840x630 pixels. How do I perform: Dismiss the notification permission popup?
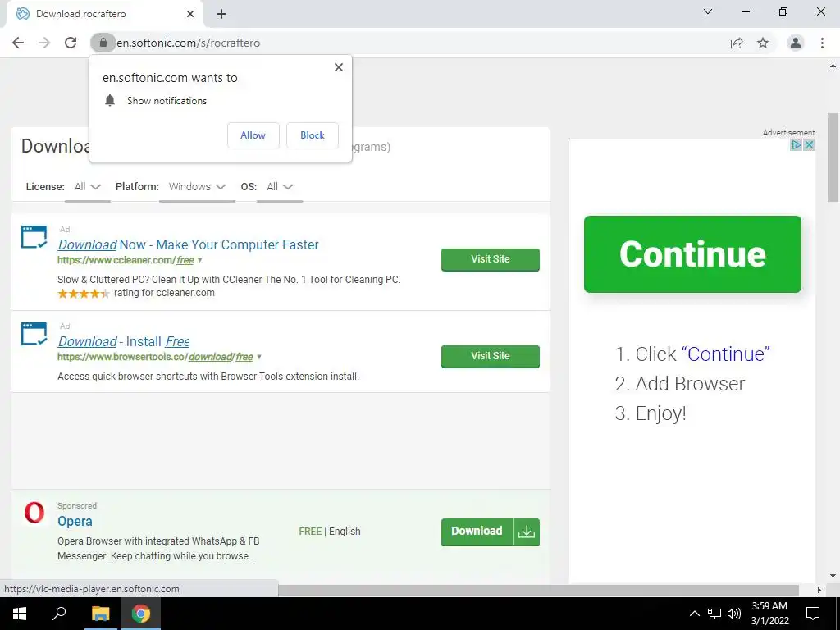(x=339, y=67)
